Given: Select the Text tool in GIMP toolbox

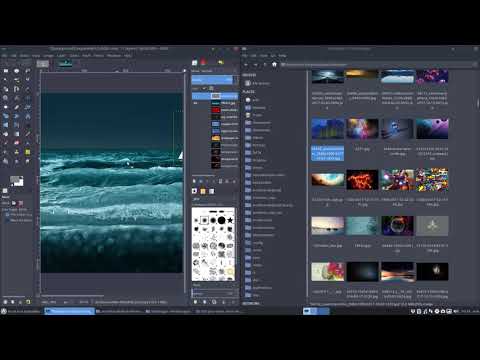Looking at the screenshot, I should pos(27,125).
